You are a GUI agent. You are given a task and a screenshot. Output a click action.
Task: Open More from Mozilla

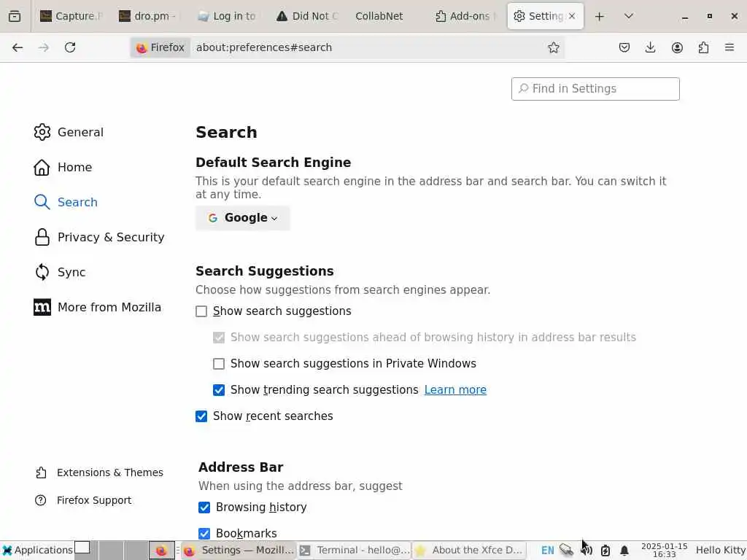pyautogui.click(x=98, y=307)
